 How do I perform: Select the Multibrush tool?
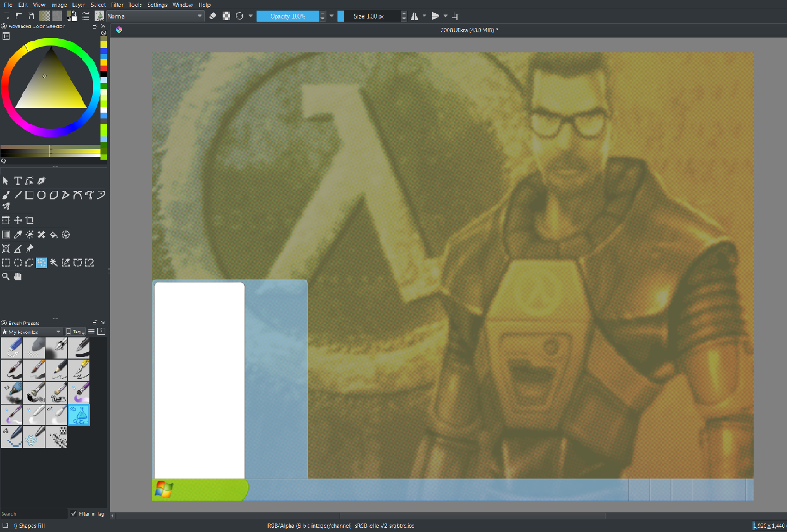click(x=6, y=206)
